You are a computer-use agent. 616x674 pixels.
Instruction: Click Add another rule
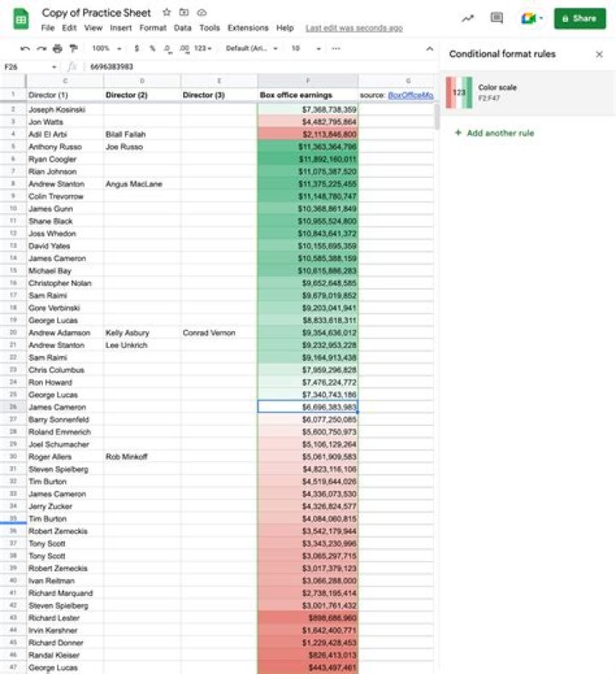tap(495, 133)
